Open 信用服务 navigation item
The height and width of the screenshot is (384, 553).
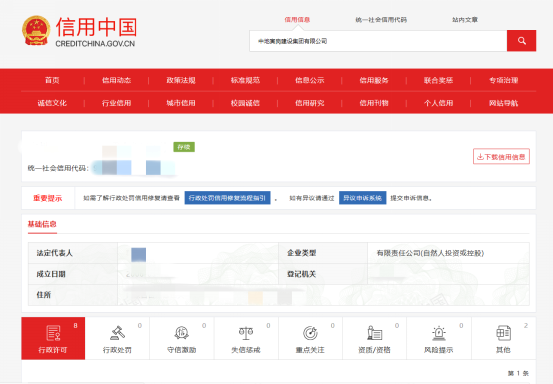pyautogui.click(x=374, y=80)
